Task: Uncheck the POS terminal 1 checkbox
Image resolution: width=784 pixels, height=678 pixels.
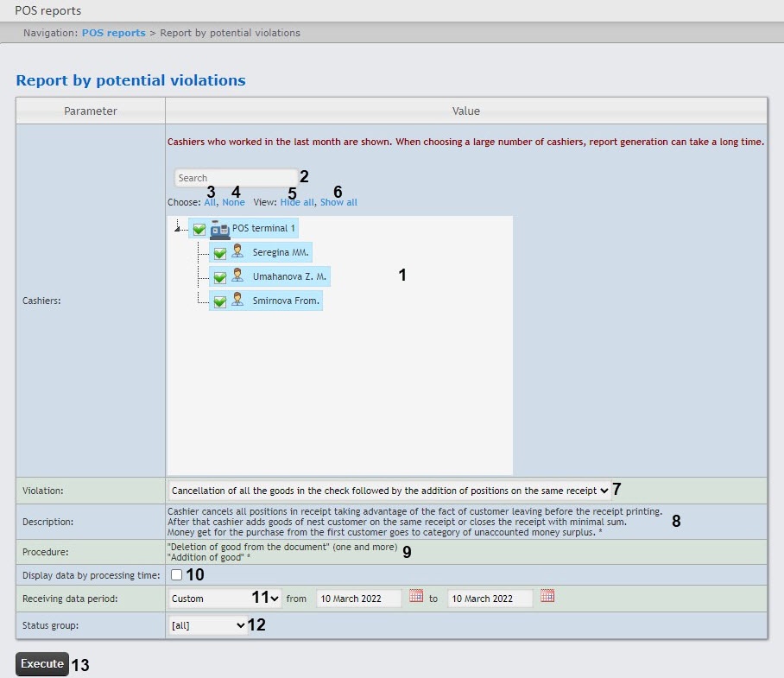Action: [199, 230]
